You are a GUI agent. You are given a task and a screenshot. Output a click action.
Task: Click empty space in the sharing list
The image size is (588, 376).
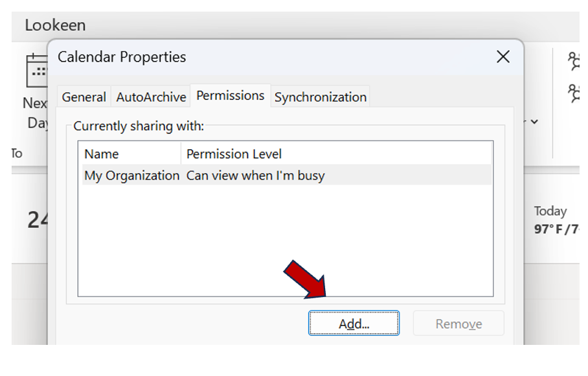(x=285, y=240)
